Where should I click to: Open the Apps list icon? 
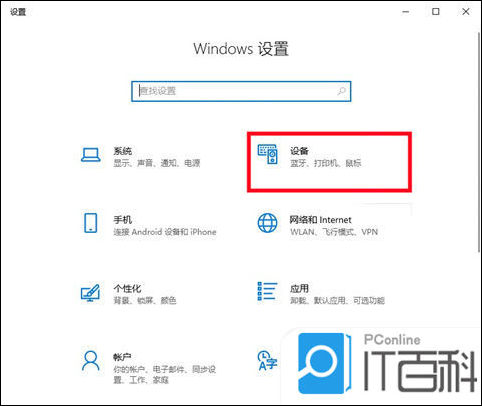(267, 291)
